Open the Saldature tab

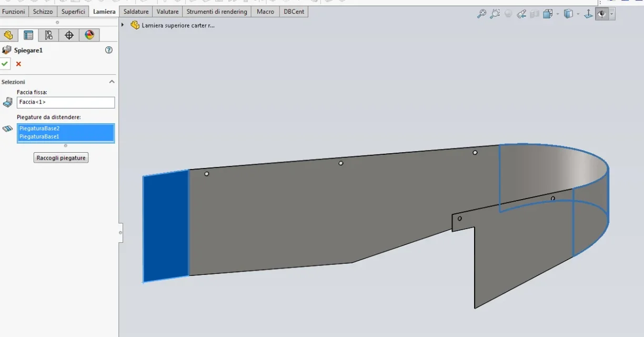coord(136,12)
